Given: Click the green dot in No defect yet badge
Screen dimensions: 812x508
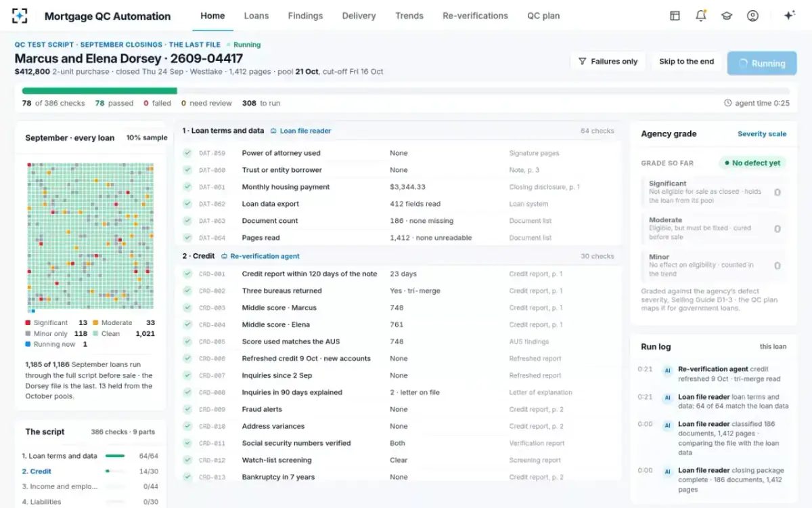Looking at the screenshot, I should pos(726,163).
